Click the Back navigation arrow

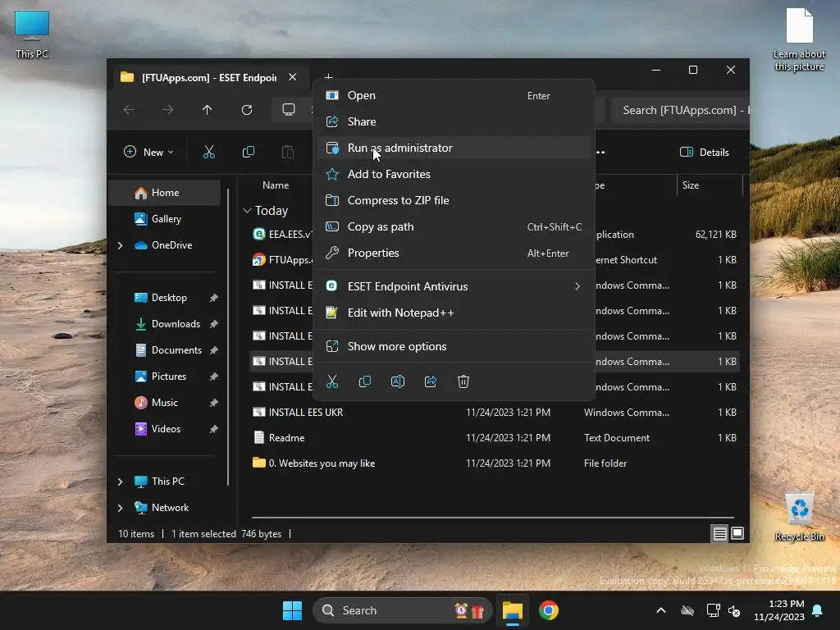point(129,110)
